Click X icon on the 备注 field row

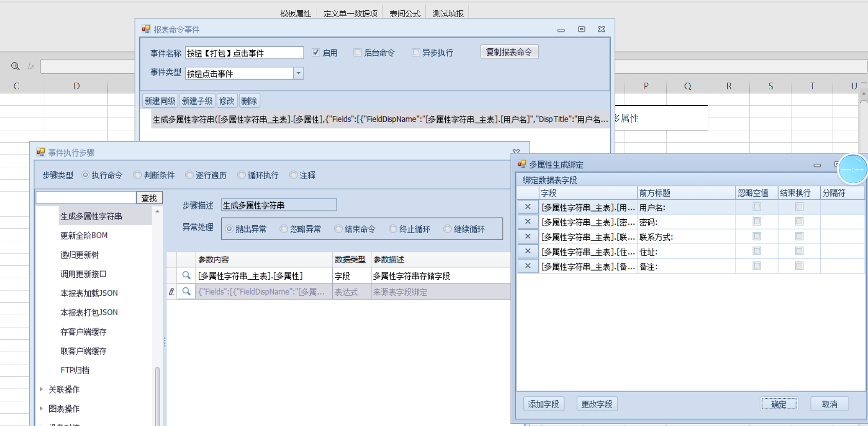pyautogui.click(x=527, y=266)
